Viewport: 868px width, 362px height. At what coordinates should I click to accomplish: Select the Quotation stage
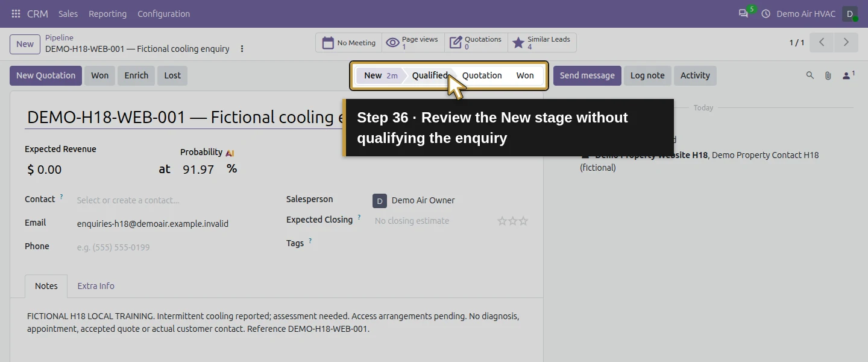482,75
